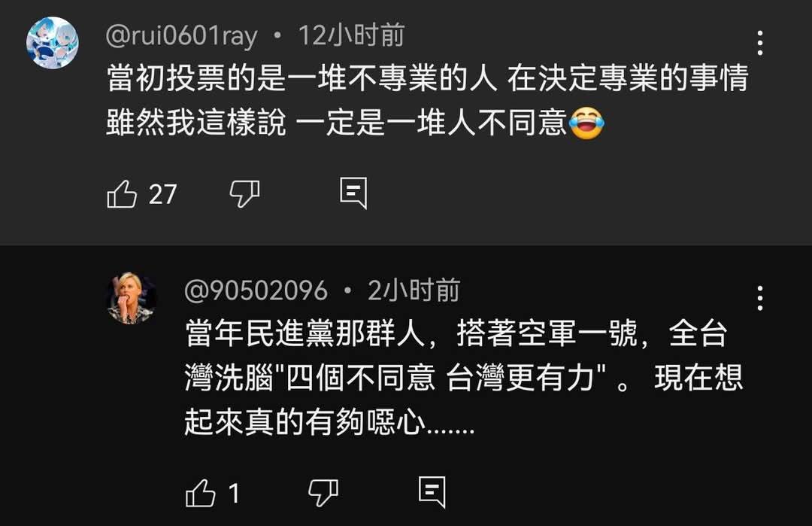Open reply box for @90502096's comment
The image size is (812, 526).
click(x=432, y=492)
